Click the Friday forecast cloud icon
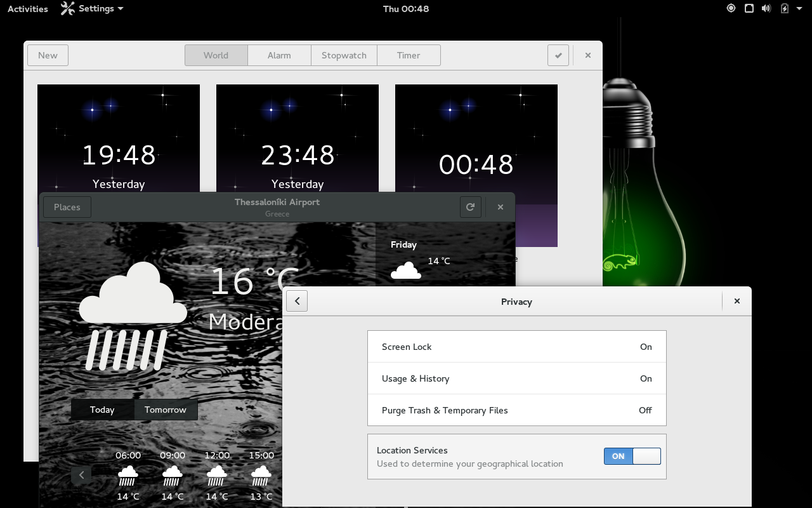Image resolution: width=812 pixels, height=508 pixels. (x=406, y=271)
